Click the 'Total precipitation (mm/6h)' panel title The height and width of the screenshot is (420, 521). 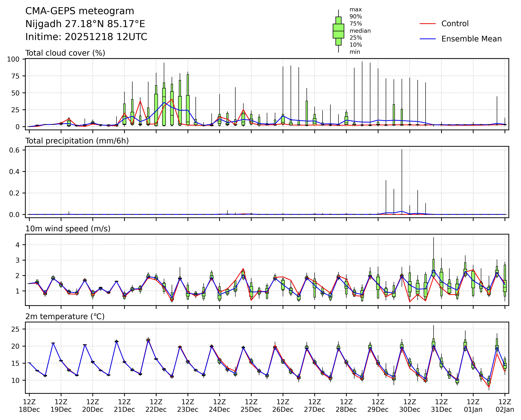tap(77, 141)
